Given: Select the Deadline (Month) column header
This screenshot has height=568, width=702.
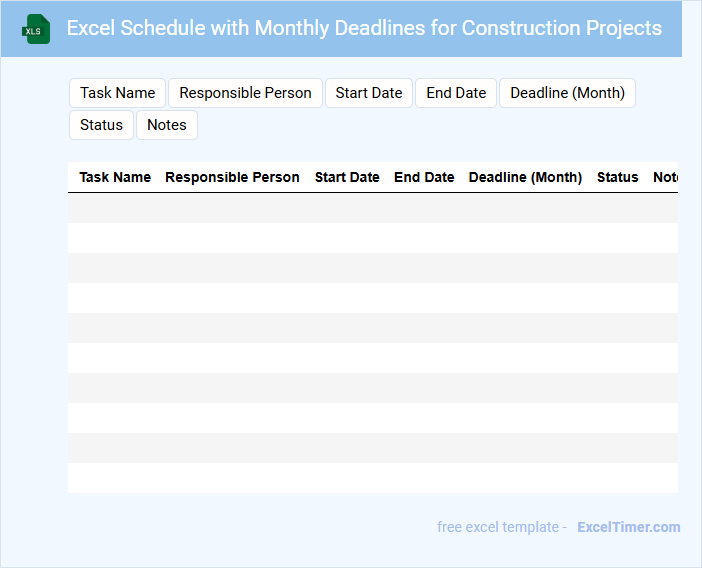Looking at the screenshot, I should (x=525, y=177).
